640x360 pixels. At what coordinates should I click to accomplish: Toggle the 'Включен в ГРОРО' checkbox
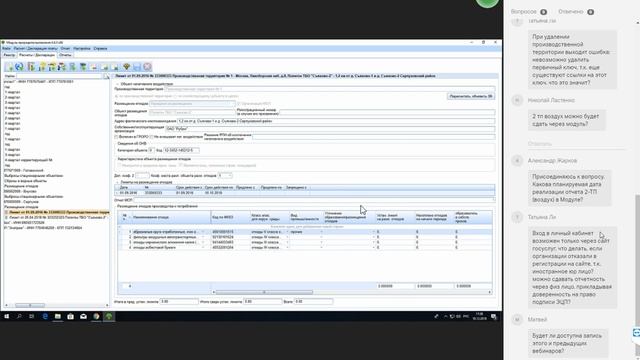pos(116,137)
